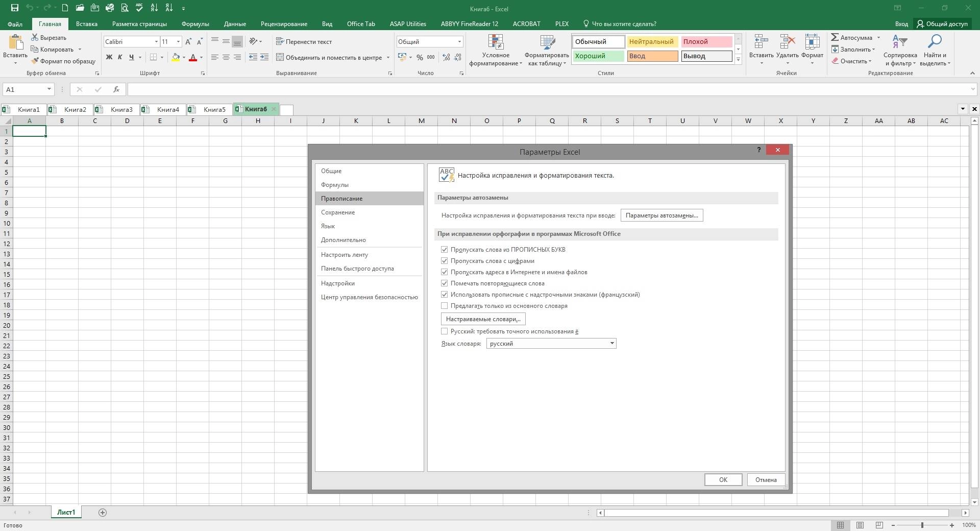This screenshot has width=980, height=531.
Task: Expand the formula bar
Action: tap(973, 89)
